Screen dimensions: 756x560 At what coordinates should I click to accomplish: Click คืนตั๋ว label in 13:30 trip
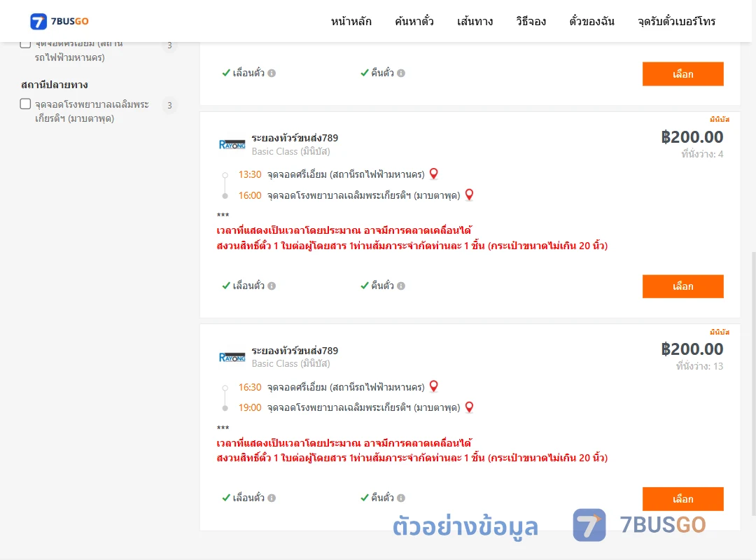[x=382, y=286]
